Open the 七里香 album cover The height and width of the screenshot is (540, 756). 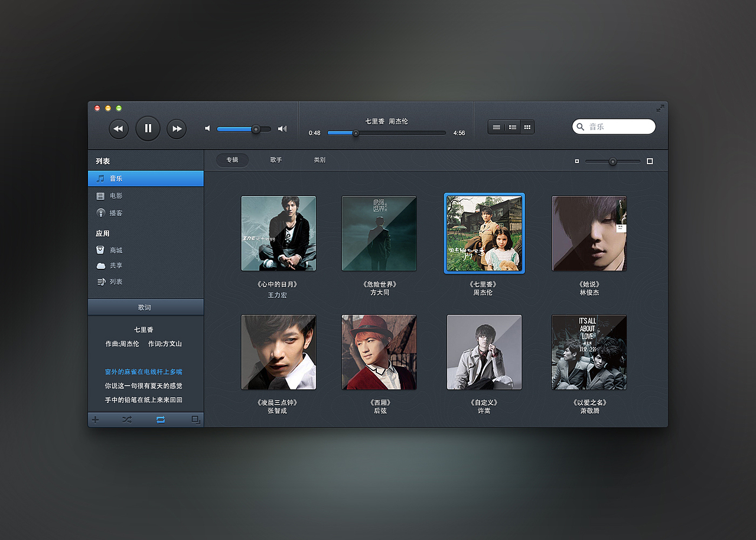click(484, 233)
